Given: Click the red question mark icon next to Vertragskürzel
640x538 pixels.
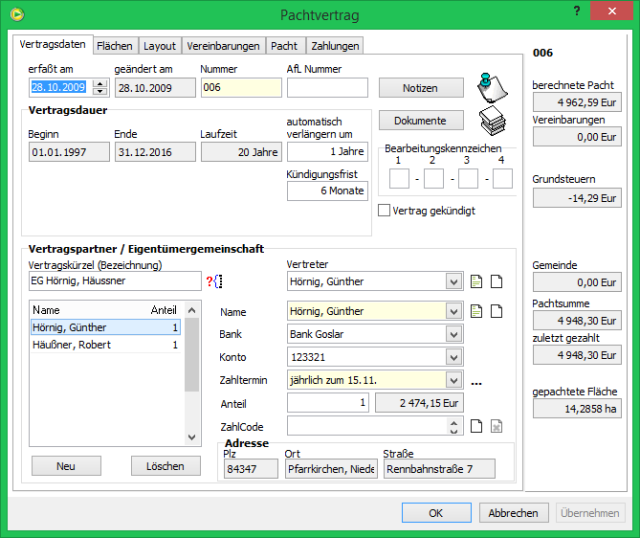Looking at the screenshot, I should pos(209,281).
